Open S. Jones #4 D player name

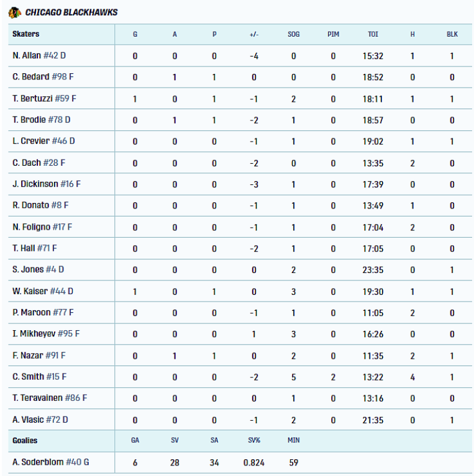click(39, 269)
